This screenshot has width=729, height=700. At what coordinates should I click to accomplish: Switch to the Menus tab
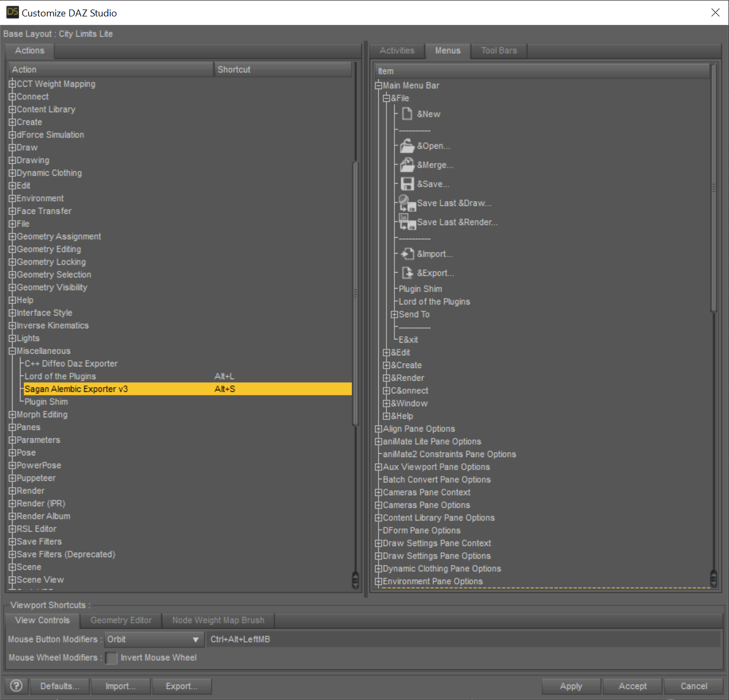click(x=448, y=51)
